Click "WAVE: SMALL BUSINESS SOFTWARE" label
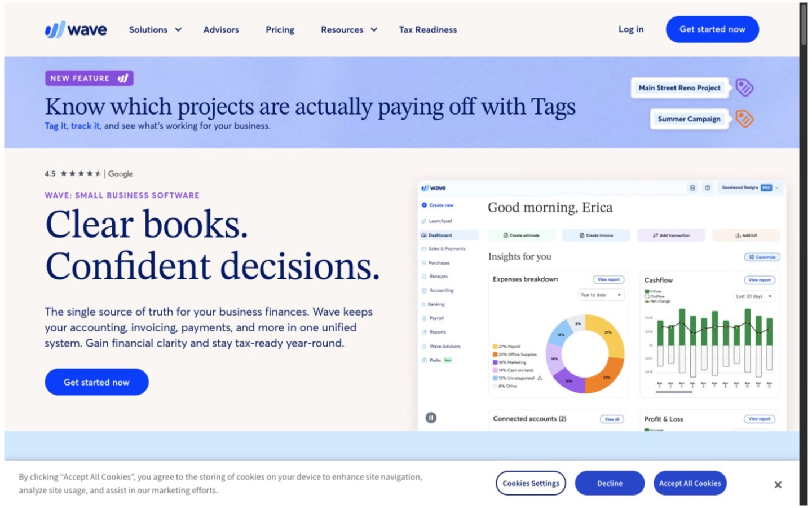 122,195
